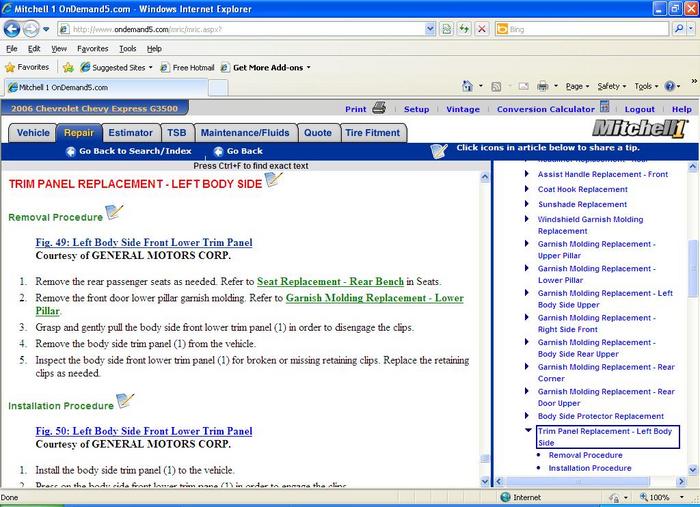Open Get More Add-ons dropdown
This screenshot has height=507, width=700.
tap(266, 67)
